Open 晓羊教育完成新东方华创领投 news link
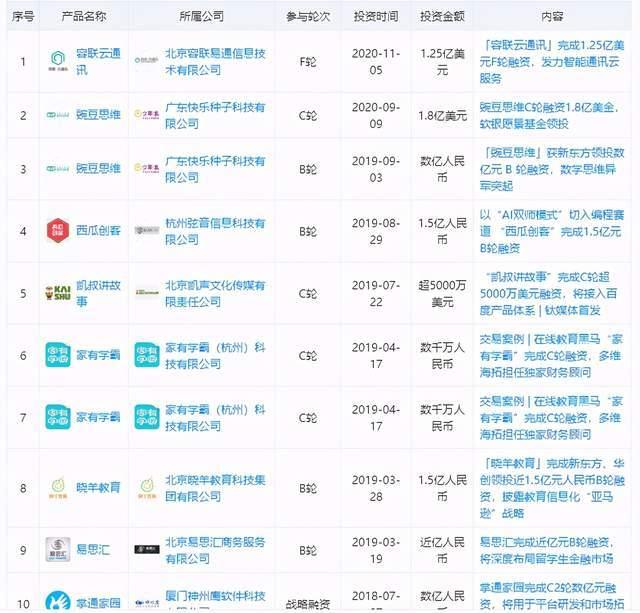Screen dimensions: 640x613 pyautogui.click(x=552, y=488)
